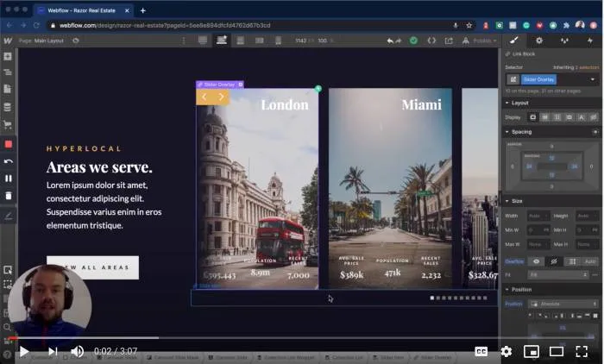The image size is (604, 364).
Task: Toggle the page preview eye icon
Action: point(76,41)
